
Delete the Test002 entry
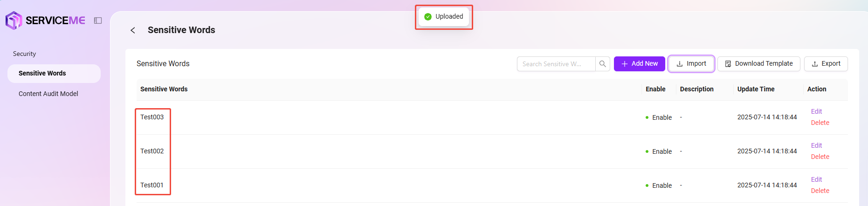[x=820, y=157]
